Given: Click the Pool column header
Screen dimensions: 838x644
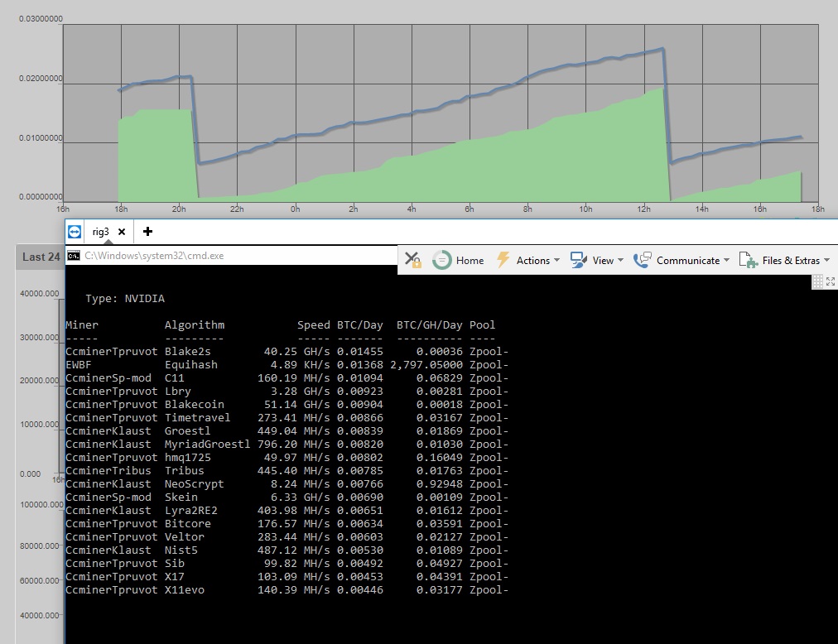Looking at the screenshot, I should point(482,325).
